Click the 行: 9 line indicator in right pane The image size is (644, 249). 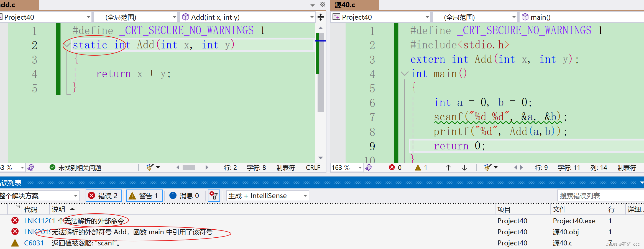click(x=541, y=168)
